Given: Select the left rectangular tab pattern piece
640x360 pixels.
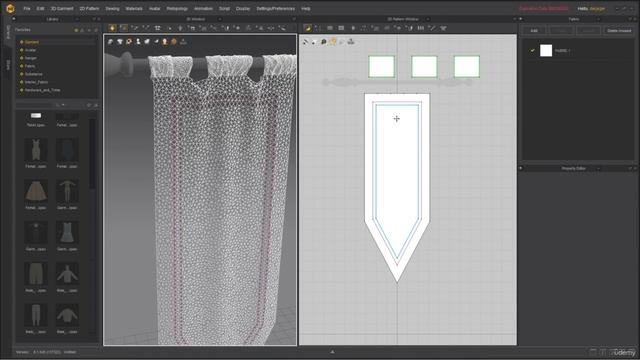Looking at the screenshot, I should point(382,67).
